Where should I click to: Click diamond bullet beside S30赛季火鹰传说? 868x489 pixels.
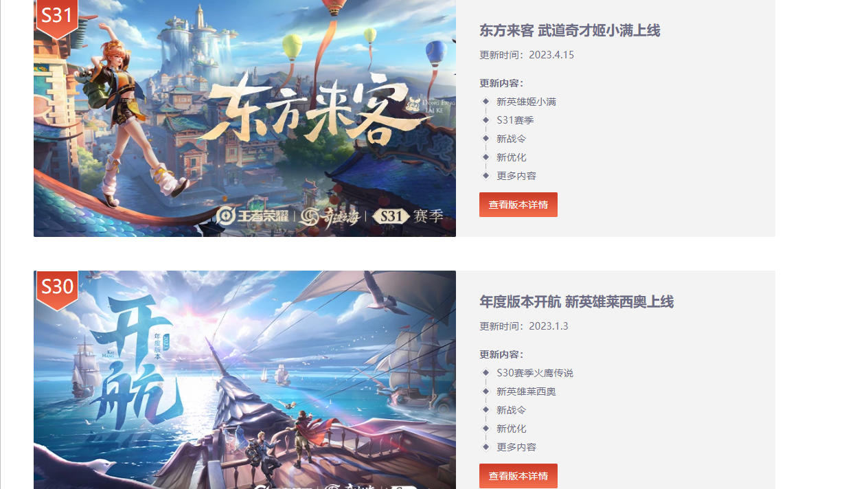click(486, 373)
